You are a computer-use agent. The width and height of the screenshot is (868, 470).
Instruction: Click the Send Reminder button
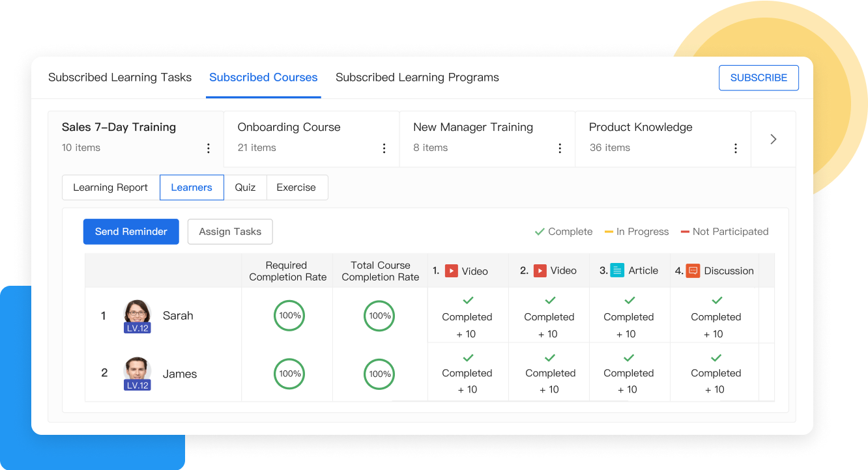[131, 232]
